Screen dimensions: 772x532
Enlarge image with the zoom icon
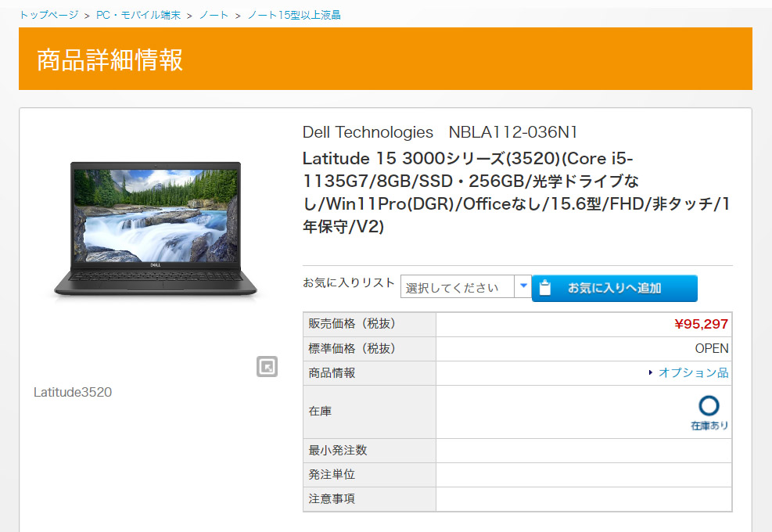coord(267,366)
